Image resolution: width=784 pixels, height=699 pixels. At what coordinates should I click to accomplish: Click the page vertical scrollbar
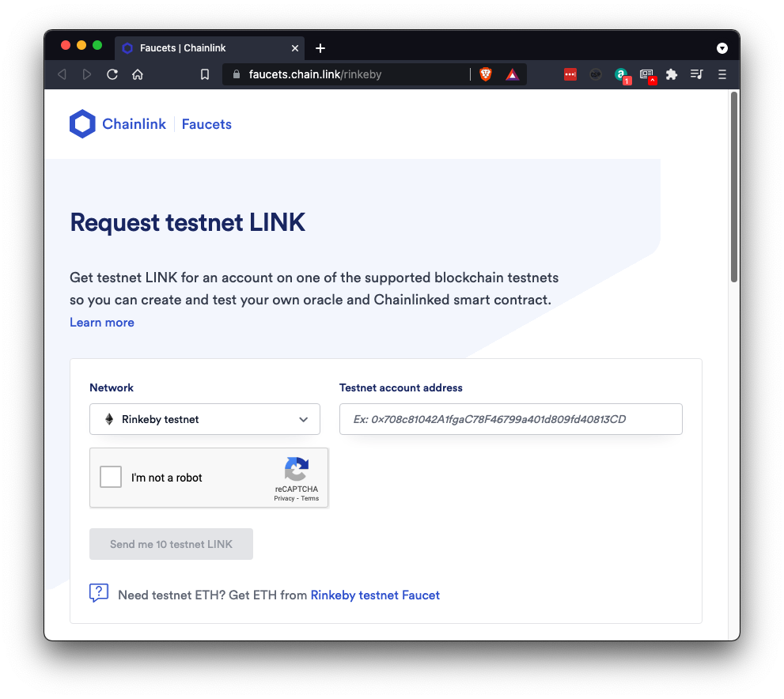[734, 187]
